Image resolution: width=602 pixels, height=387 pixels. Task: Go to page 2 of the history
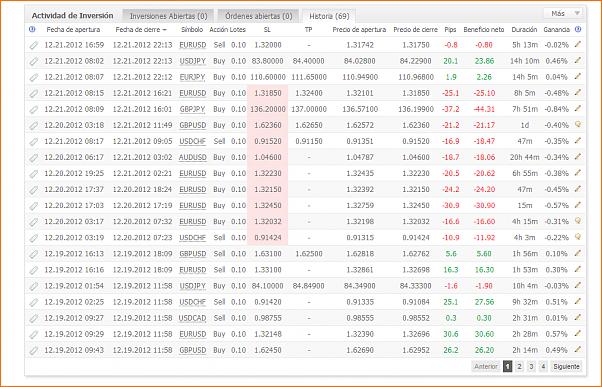(x=519, y=367)
